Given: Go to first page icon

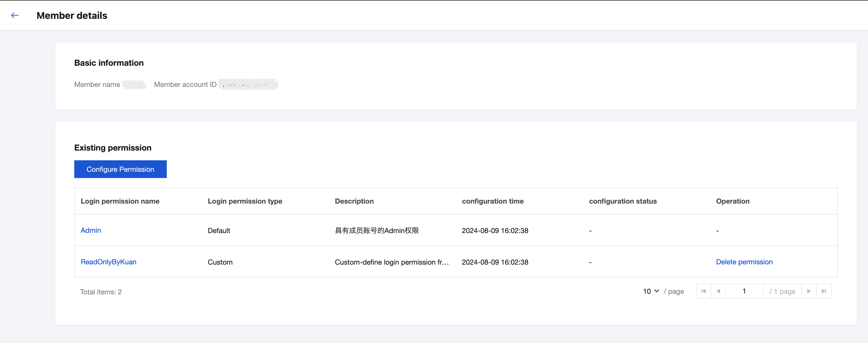Looking at the screenshot, I should pyautogui.click(x=704, y=291).
